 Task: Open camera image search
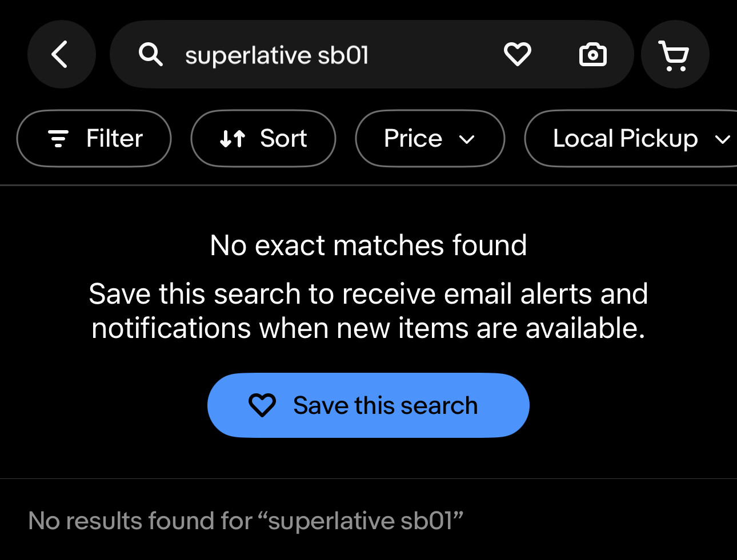point(592,55)
